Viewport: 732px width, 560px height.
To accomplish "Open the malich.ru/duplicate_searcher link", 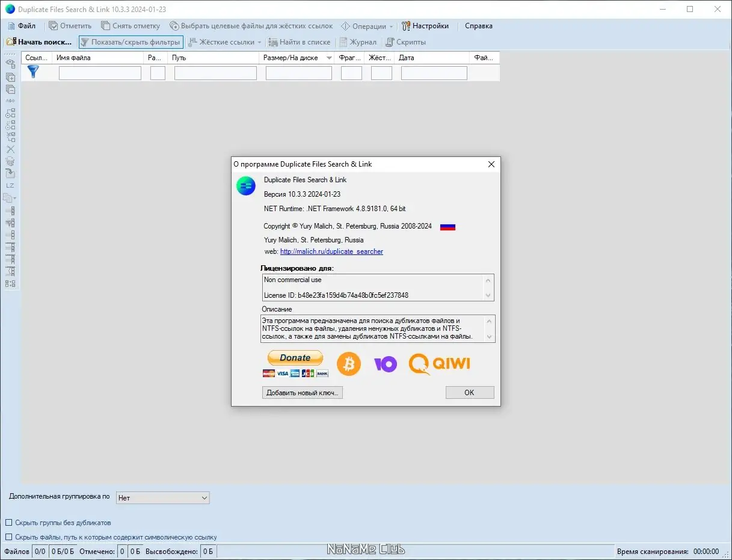I will pyautogui.click(x=331, y=251).
